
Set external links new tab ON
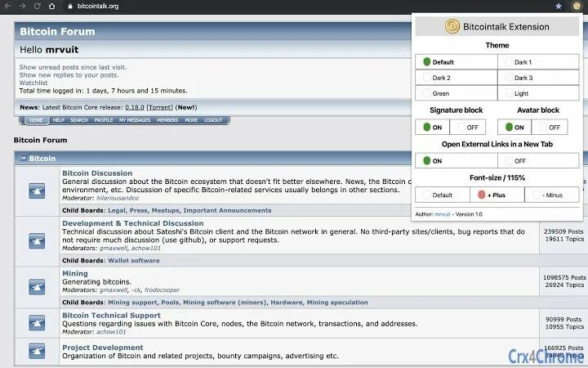pos(457,161)
